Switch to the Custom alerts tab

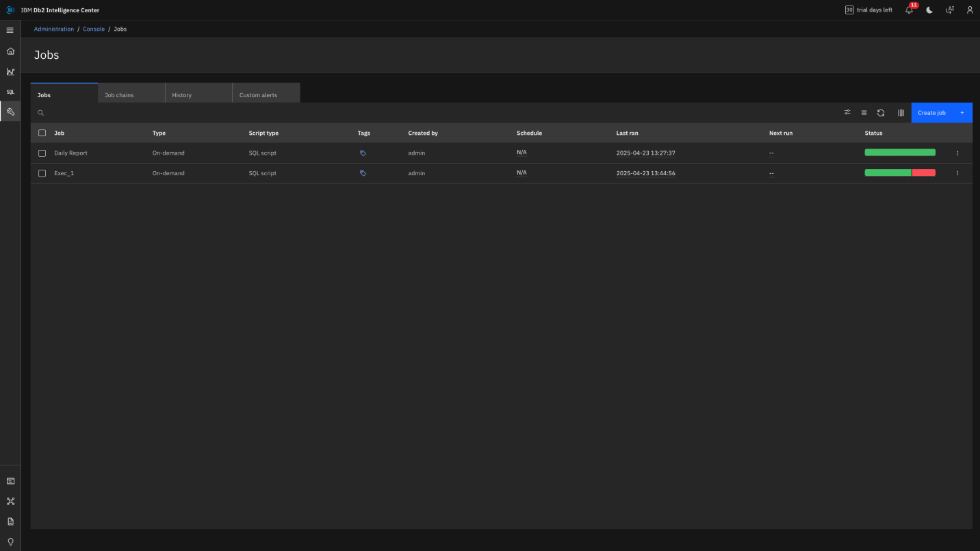[x=266, y=93]
